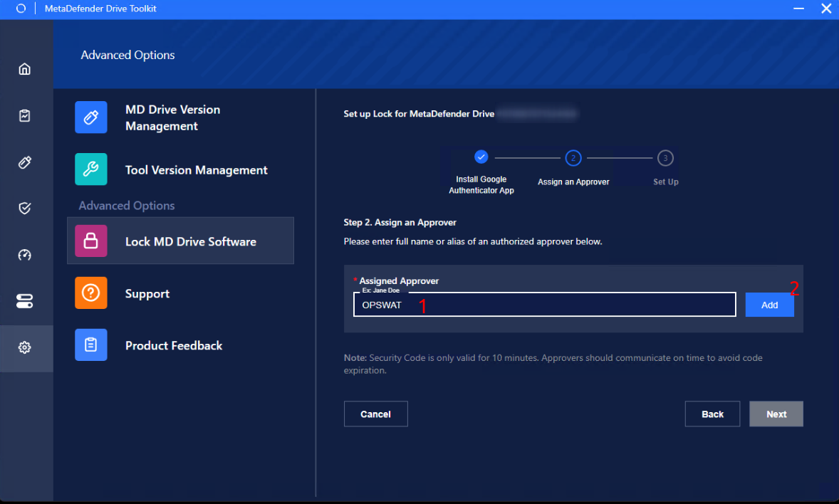Click the 'Please enter full name or alias' instruction

pos(473,242)
